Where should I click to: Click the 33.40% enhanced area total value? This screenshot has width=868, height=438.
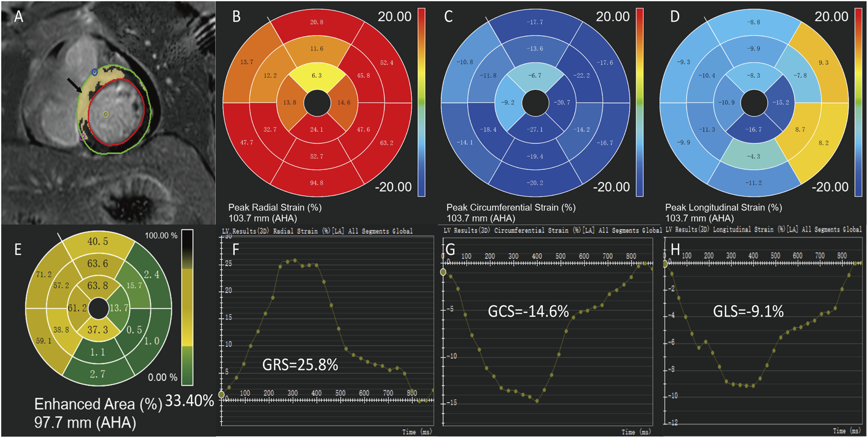point(190,401)
